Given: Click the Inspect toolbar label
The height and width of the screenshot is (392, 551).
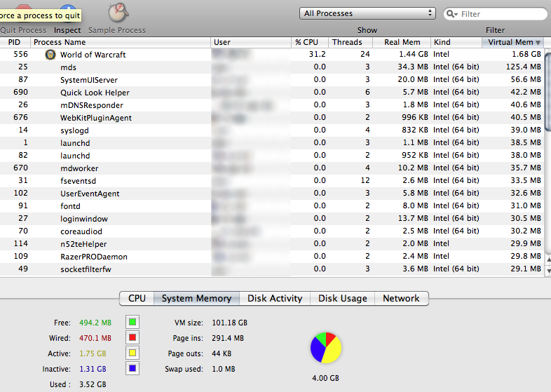Looking at the screenshot, I should pyautogui.click(x=67, y=30).
